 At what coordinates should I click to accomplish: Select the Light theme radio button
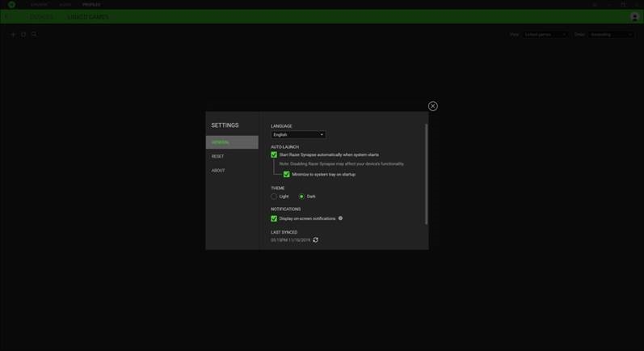[274, 197]
